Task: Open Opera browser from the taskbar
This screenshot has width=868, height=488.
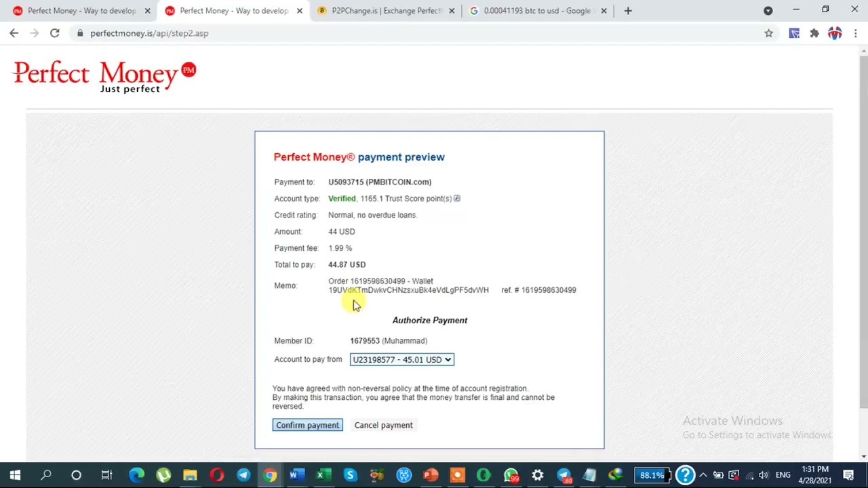Action: (217, 475)
